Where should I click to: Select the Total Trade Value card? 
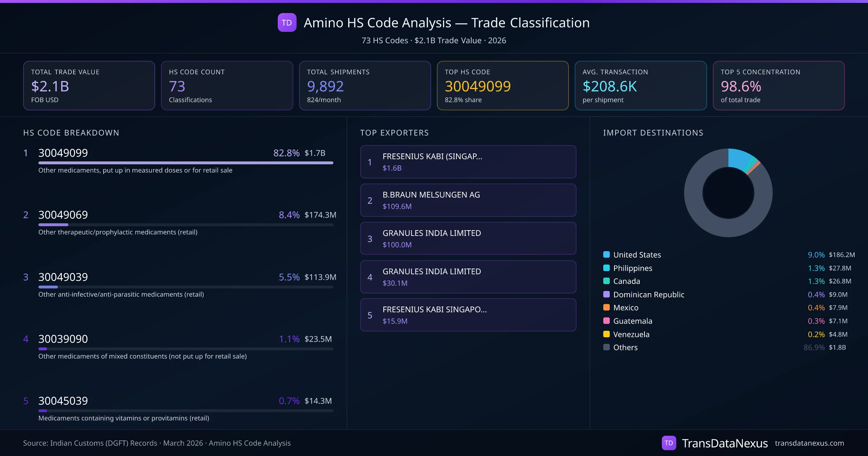point(89,85)
